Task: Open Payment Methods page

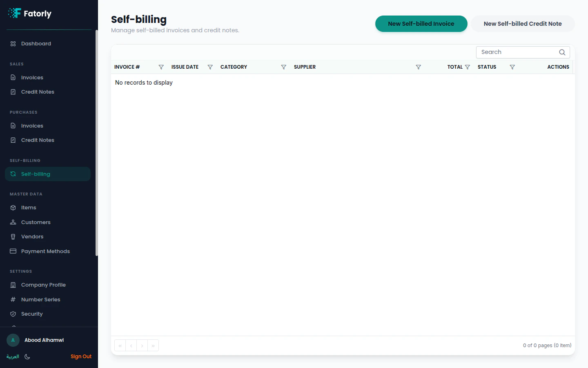Action: (48, 251)
